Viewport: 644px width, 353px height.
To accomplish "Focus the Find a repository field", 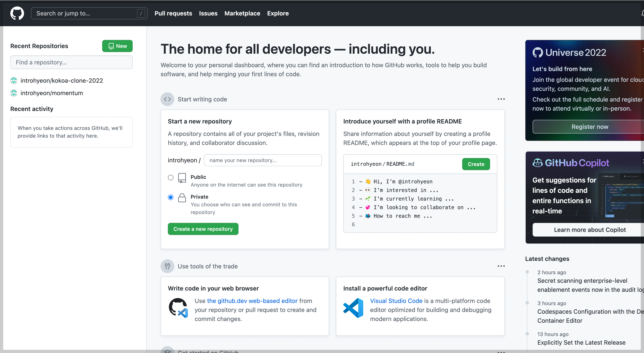I will tap(71, 62).
